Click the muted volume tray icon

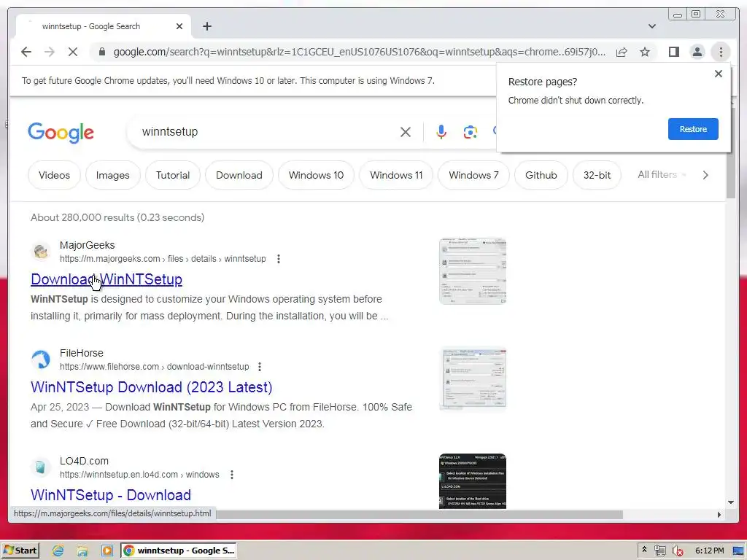677,551
